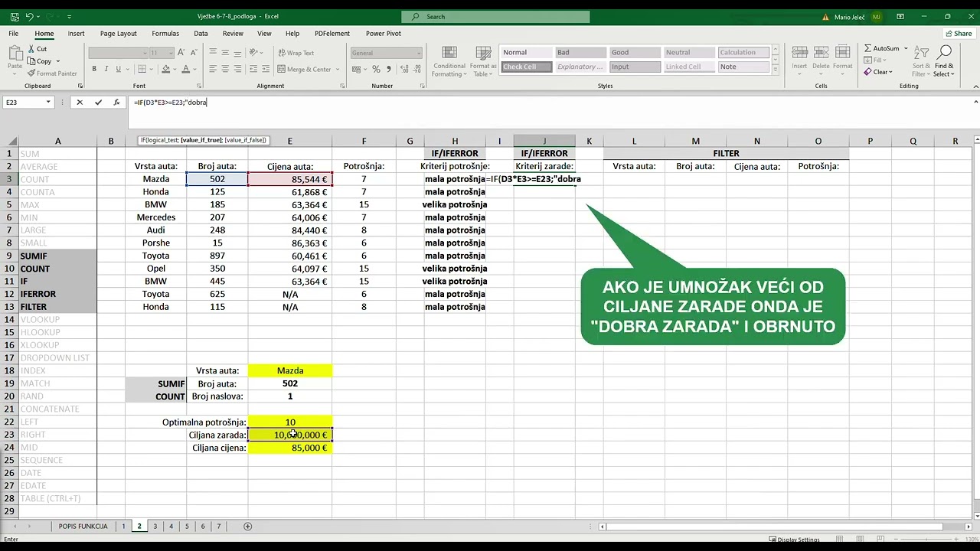Open the Conditional Formatting dropdown
Screen dimensions: 980x551
[449, 61]
